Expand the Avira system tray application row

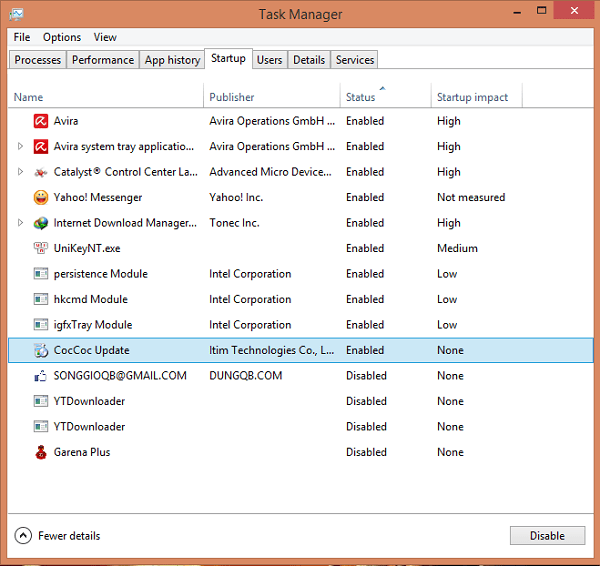pos(20,146)
